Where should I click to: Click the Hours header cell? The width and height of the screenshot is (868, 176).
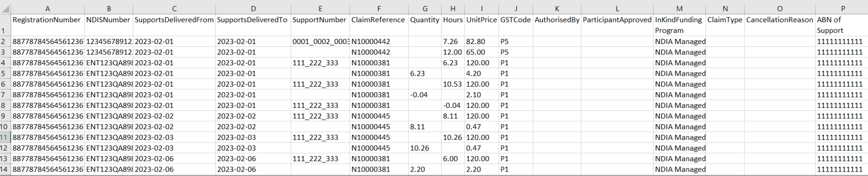[453, 25]
